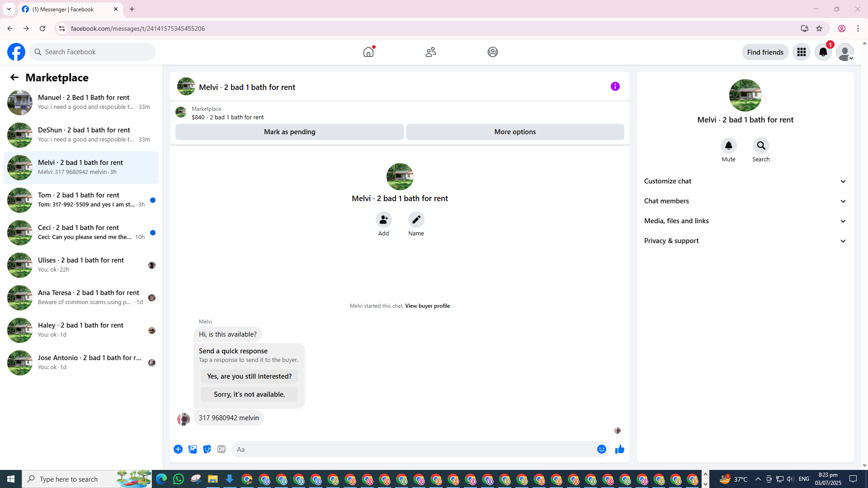Search within the conversation

tap(761, 145)
